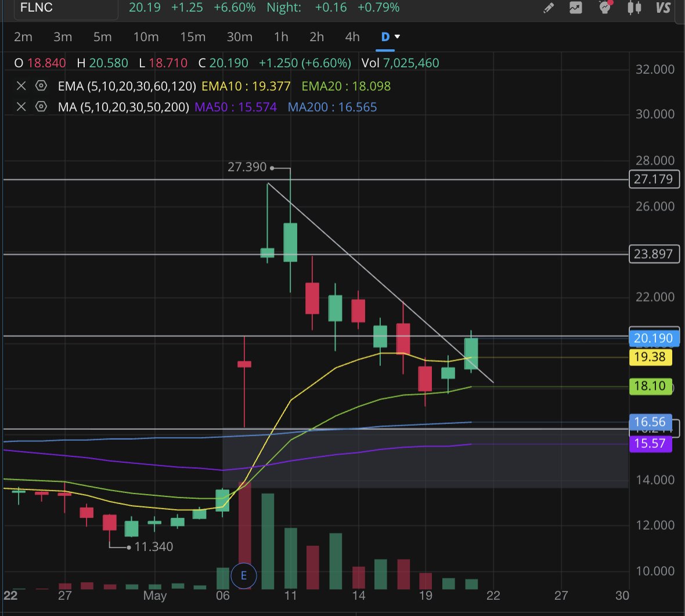Click the FLNC ticker symbol field
This screenshot has height=616, width=685.
click(x=66, y=8)
